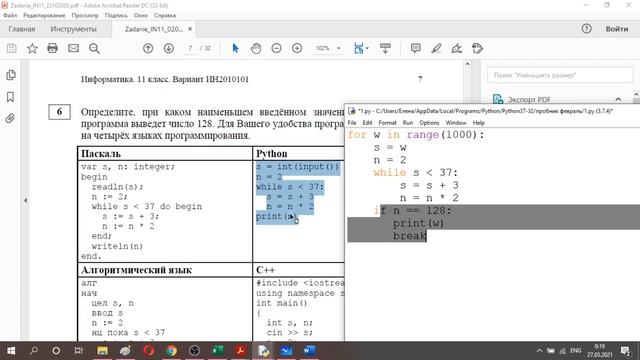Viewport: 640px width, 360px height.
Task: Open notification center icon in taskbar
Action: click(x=625, y=351)
